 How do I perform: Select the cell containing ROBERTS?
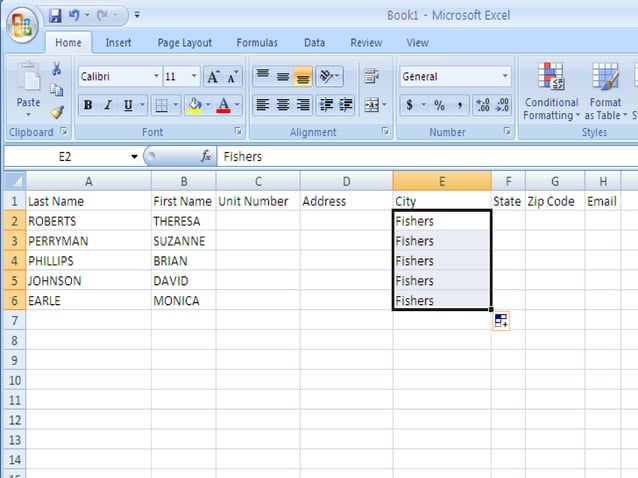coord(88,221)
